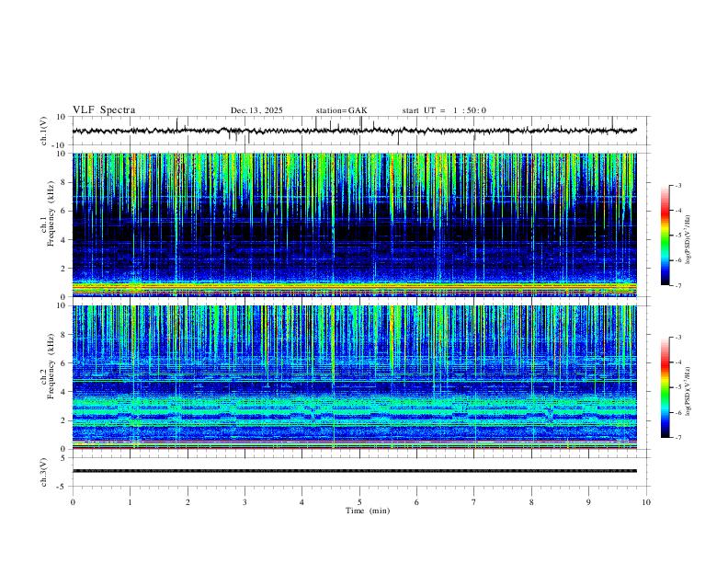Select the "start UT = 1 : 50: 0" text
Viewport: 728px width, 563px height.
444,110
